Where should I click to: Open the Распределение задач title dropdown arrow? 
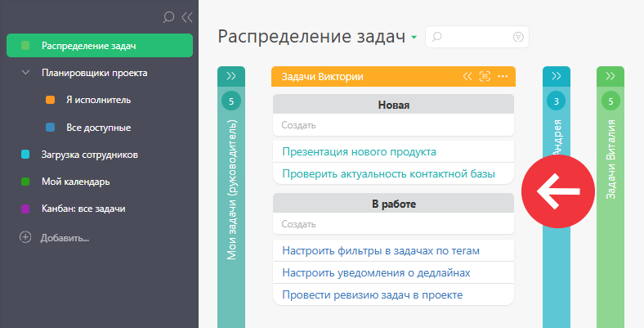point(414,38)
